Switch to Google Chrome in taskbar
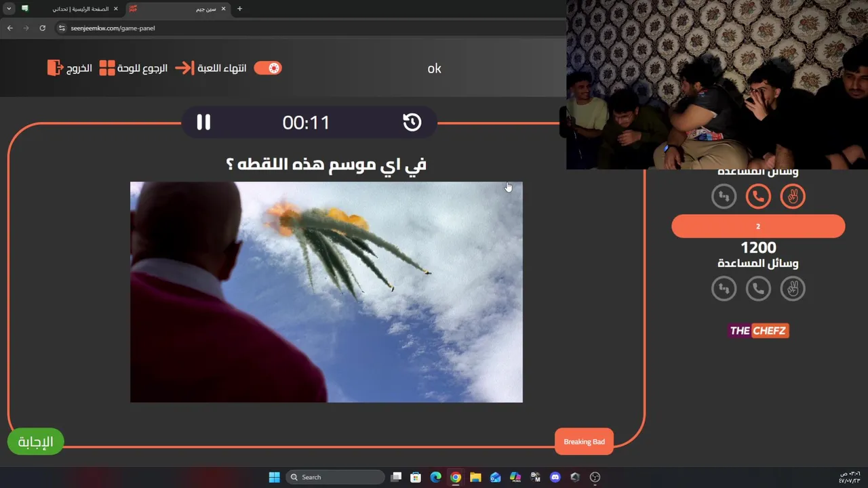Screen dimensions: 868x488 pyautogui.click(x=456, y=477)
